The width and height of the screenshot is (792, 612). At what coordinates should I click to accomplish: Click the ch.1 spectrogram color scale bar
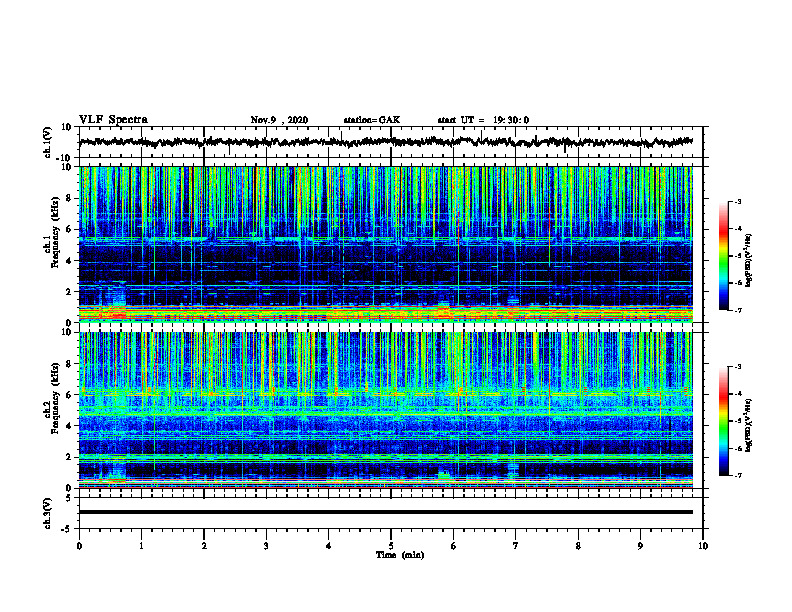pos(723,256)
